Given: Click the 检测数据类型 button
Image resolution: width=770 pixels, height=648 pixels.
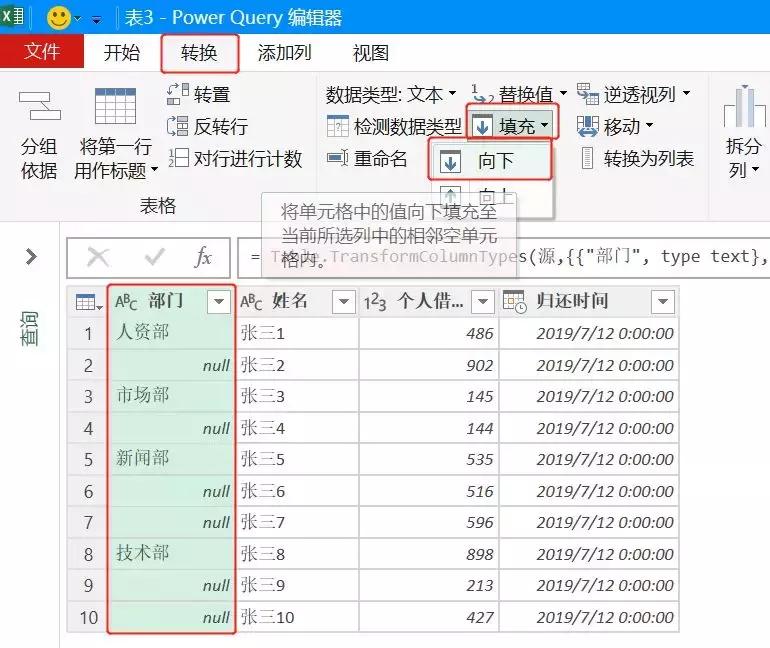Looking at the screenshot, I should [x=394, y=126].
